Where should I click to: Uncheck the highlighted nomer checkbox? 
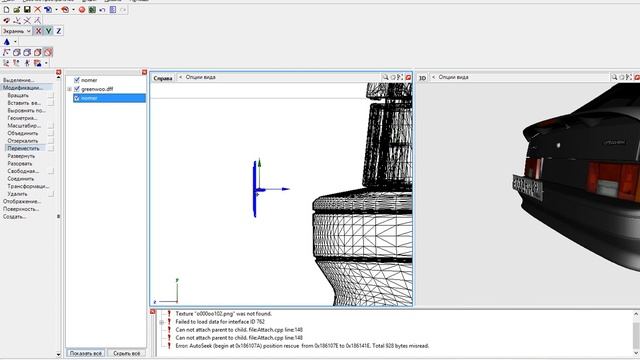77,98
